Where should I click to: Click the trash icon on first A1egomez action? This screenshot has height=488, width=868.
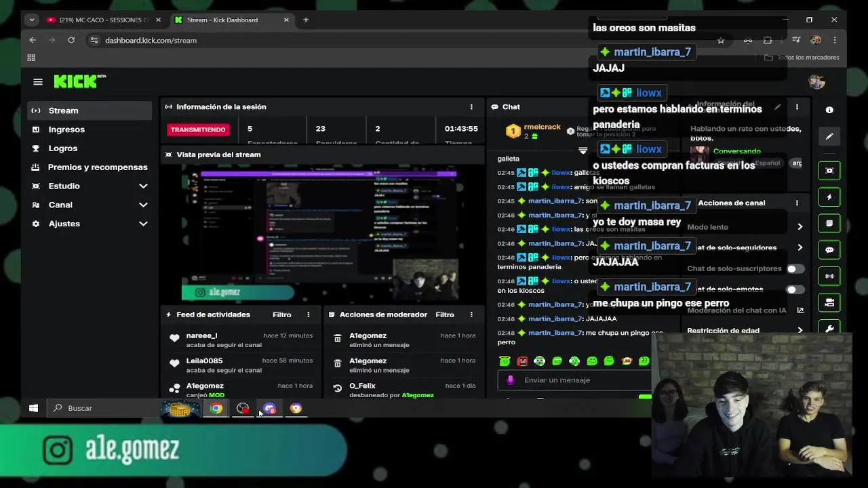pos(338,338)
